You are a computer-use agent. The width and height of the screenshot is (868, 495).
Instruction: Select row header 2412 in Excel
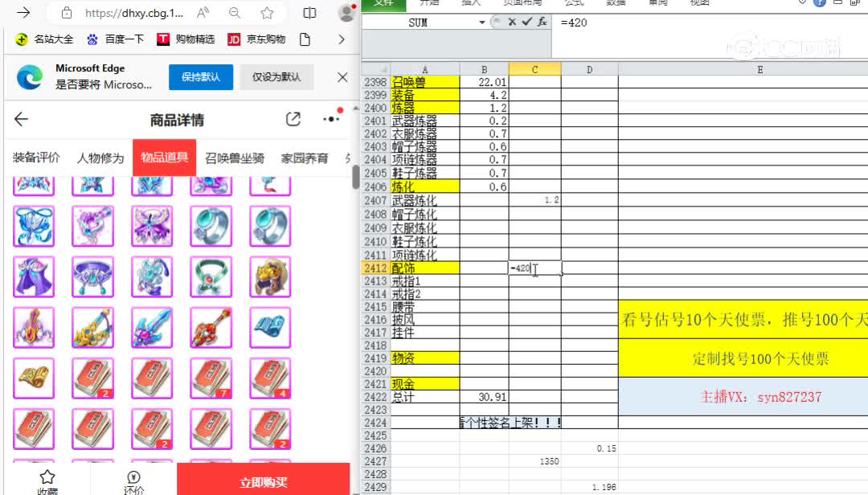click(376, 268)
